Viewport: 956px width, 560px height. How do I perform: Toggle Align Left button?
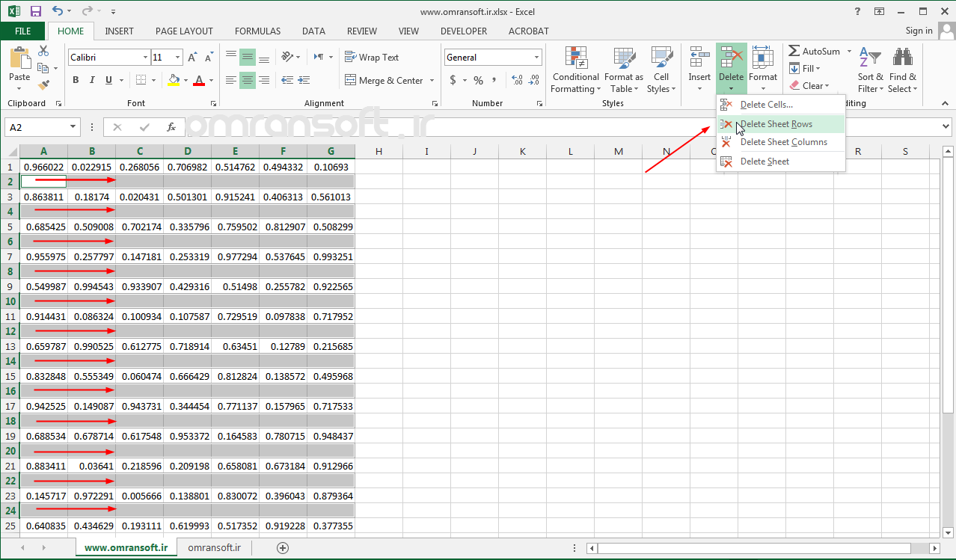point(231,80)
